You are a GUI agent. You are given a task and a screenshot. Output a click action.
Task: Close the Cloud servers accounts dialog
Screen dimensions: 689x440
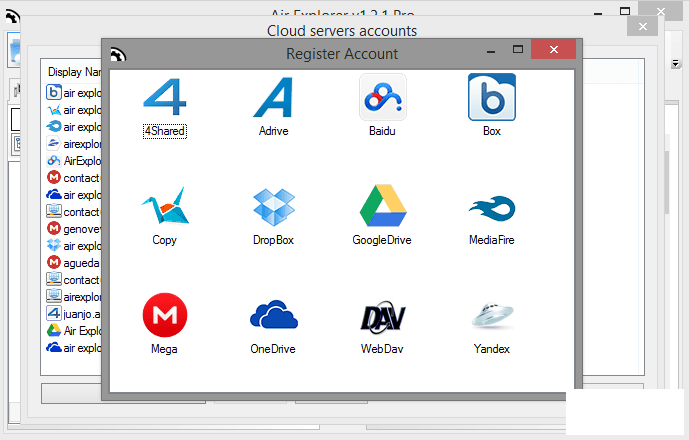point(642,26)
